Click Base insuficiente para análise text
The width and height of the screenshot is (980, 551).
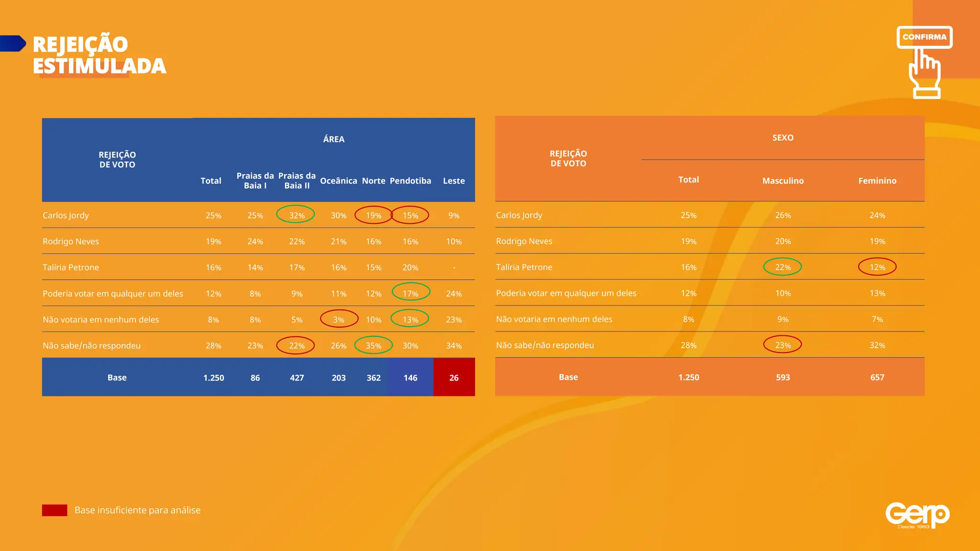[x=137, y=510]
